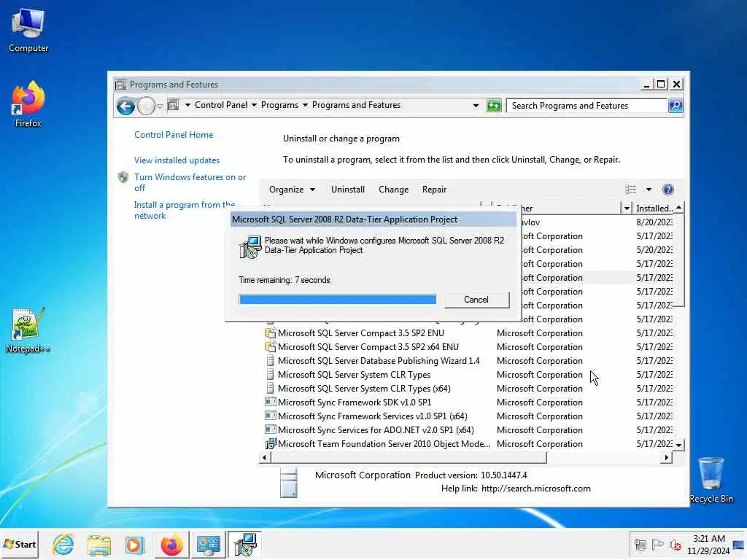Open the address bar history dropdown
Screen dimensions: 747x560
point(476,106)
